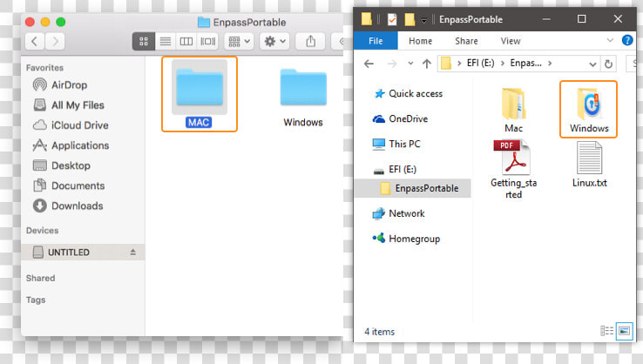
Task: Switch Explorer to large icons view
Action: pos(624,330)
